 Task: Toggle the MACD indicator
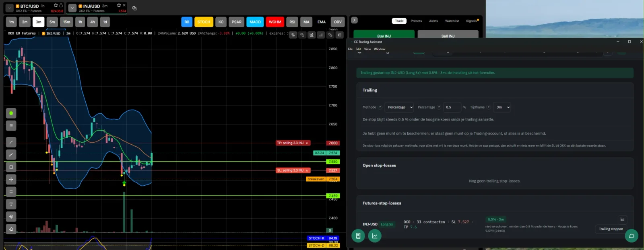click(255, 22)
